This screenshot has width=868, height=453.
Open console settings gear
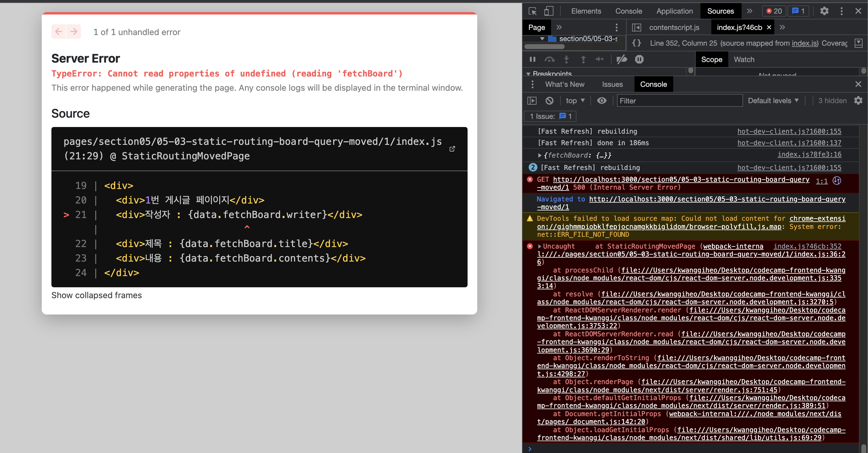pos(858,101)
